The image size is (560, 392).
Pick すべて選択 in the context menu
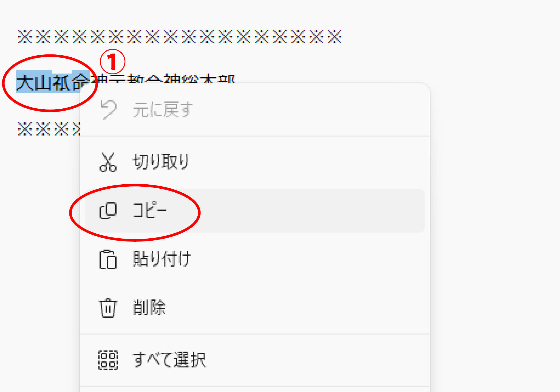click(x=255, y=360)
